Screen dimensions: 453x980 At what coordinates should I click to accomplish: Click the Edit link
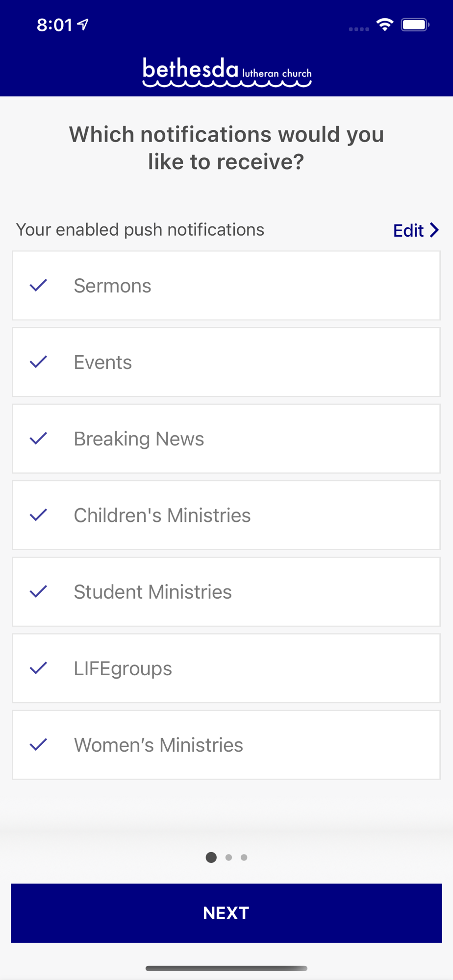(x=408, y=230)
